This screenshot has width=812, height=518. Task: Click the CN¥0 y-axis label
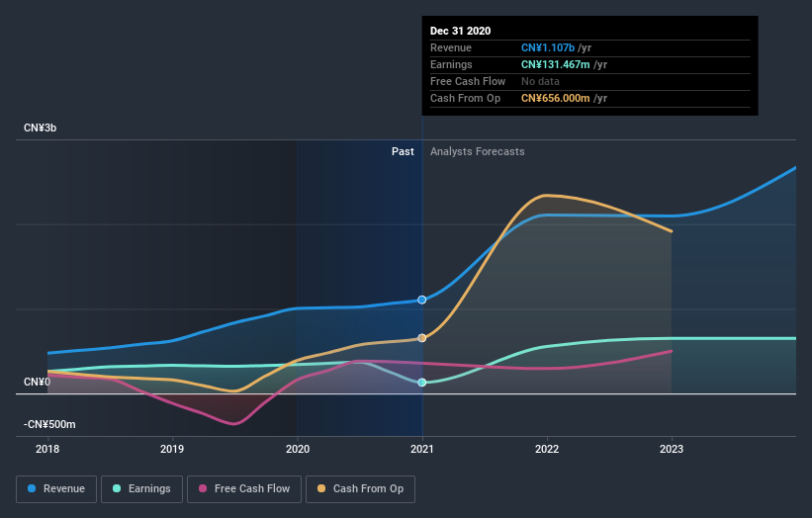(37, 382)
